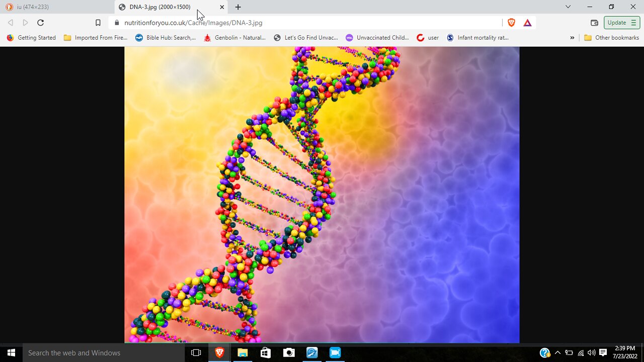The image size is (644, 362).
Task: Close the DNA-3.jpg tab
Action: [222, 7]
